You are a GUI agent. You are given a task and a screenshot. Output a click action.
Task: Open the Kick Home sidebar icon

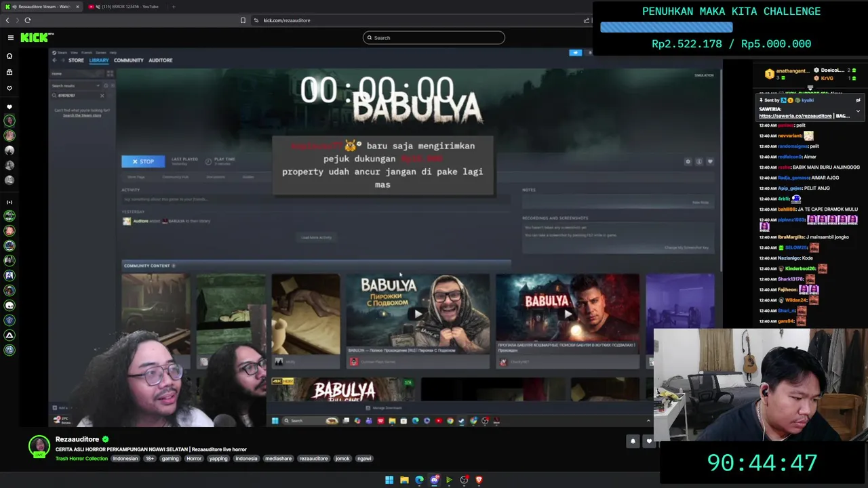[9, 56]
